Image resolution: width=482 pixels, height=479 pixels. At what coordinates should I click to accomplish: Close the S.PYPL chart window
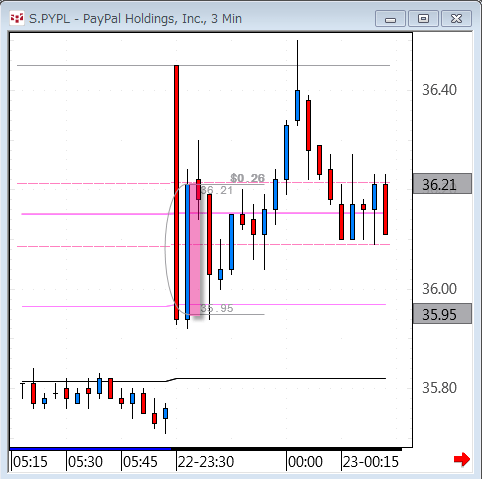pyautogui.click(x=456, y=19)
